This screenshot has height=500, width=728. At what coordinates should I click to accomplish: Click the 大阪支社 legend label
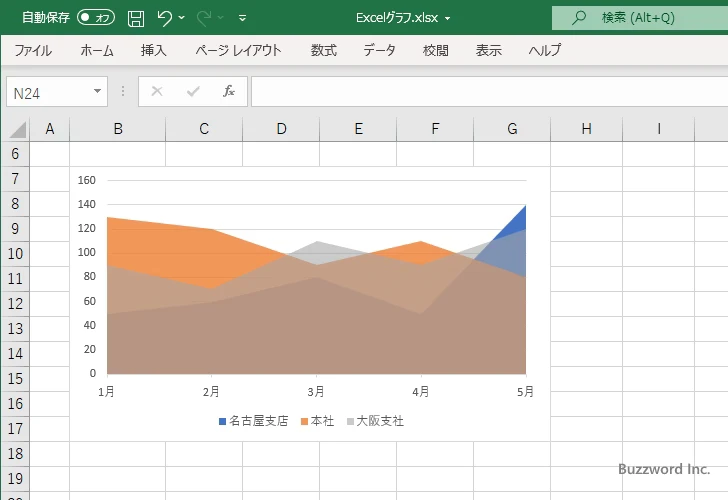pyautogui.click(x=380, y=421)
